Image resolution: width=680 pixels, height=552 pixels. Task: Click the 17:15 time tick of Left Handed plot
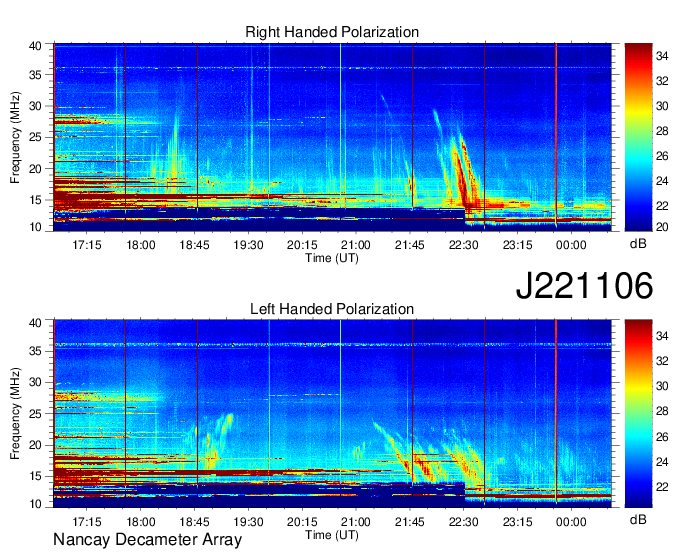point(87,522)
